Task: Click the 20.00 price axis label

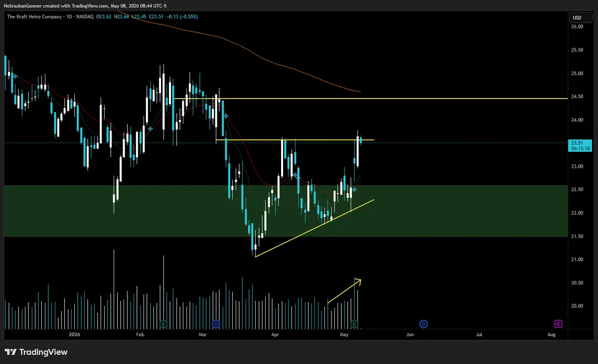Action: [x=577, y=306]
